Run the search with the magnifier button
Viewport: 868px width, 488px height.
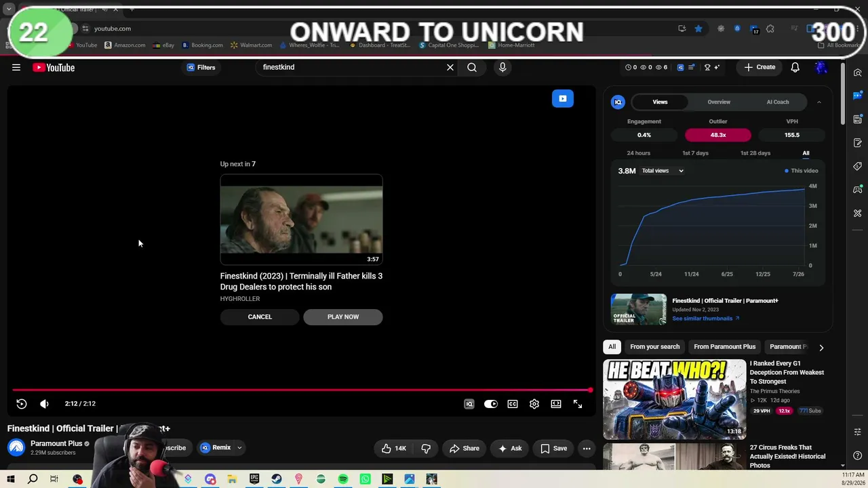pyautogui.click(x=472, y=67)
